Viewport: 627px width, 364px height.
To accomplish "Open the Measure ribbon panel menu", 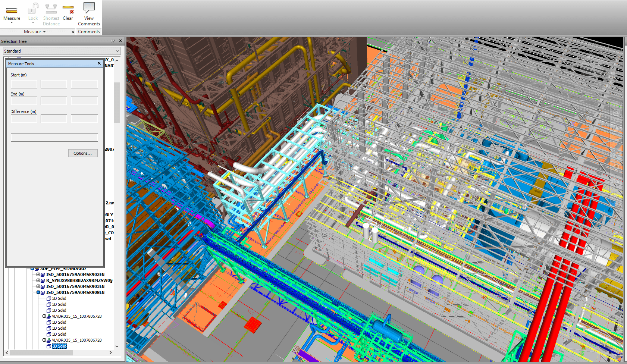I will [x=35, y=32].
